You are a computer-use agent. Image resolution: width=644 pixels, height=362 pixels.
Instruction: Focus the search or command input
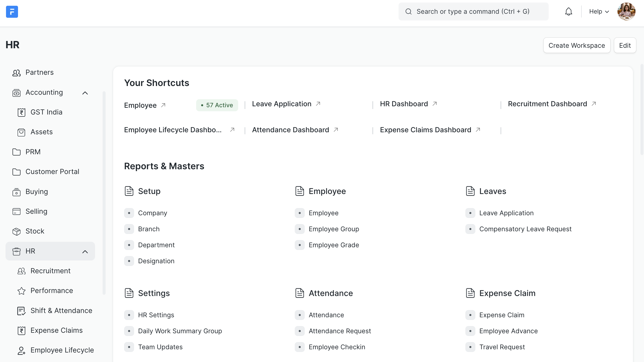tap(473, 11)
